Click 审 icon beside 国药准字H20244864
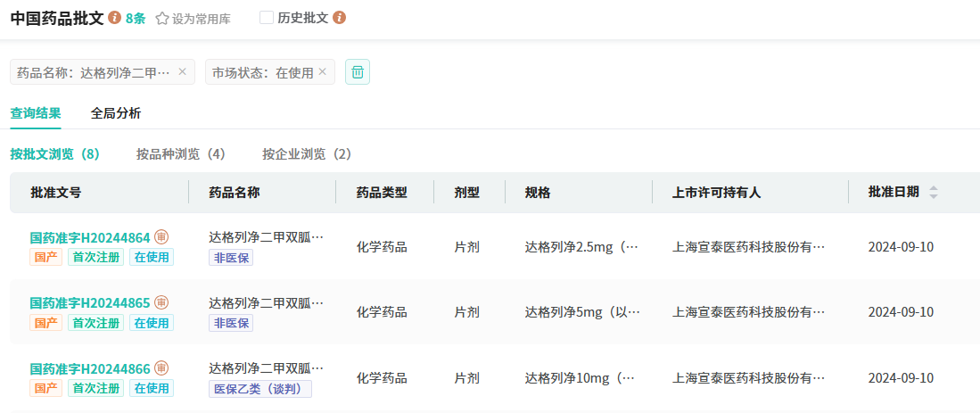 pos(161,237)
